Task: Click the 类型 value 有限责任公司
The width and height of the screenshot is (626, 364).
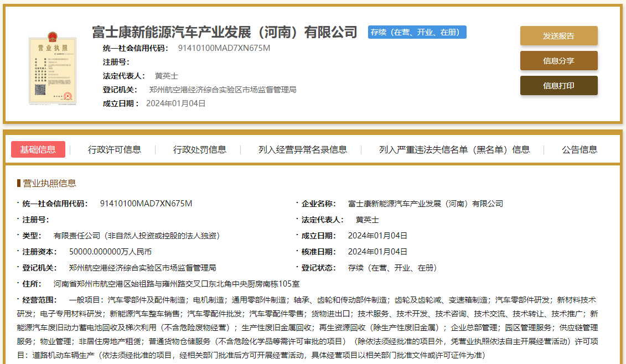Action: click(x=137, y=236)
